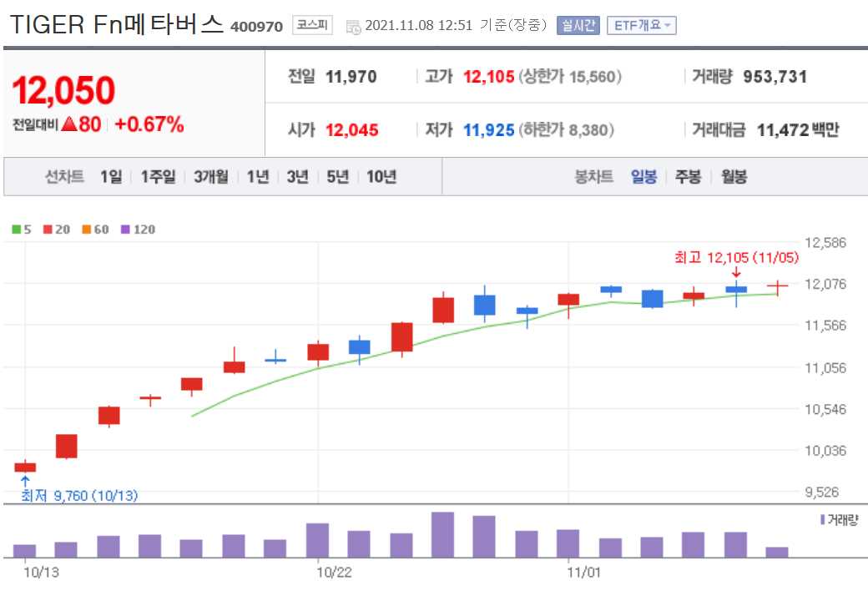Image resolution: width=868 pixels, height=591 pixels.
Task: Click the green 5-day moving average swatch
Action: point(17,230)
